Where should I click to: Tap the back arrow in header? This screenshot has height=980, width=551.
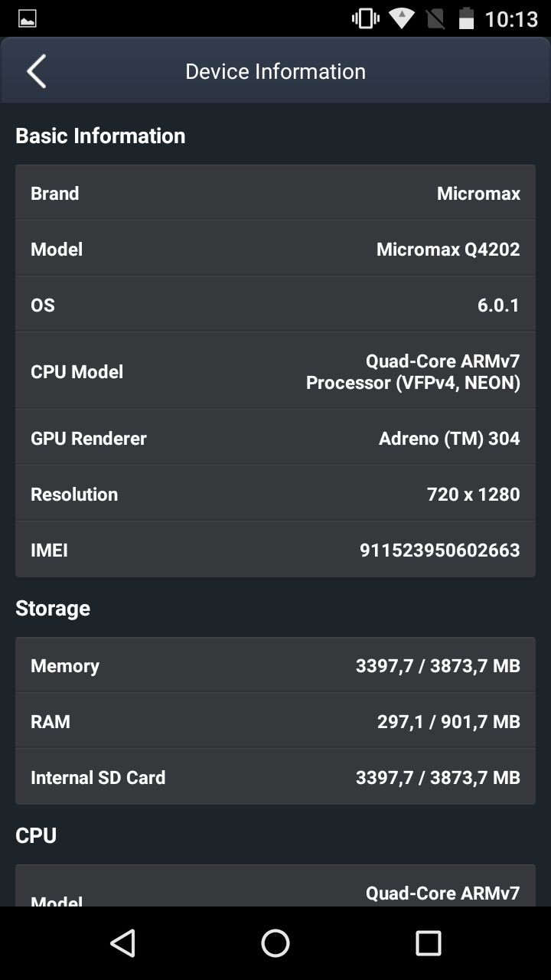(x=36, y=71)
